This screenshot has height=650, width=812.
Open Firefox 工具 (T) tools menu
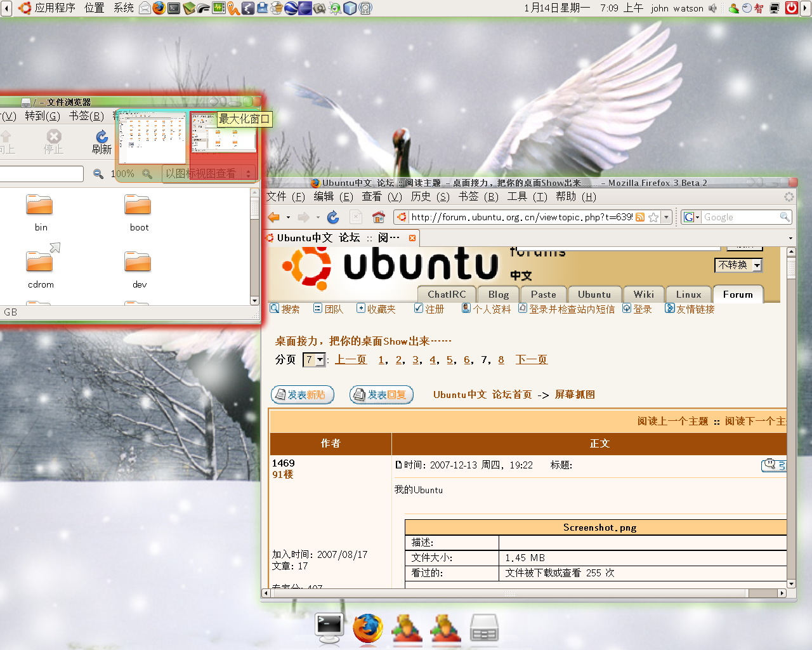(527, 197)
